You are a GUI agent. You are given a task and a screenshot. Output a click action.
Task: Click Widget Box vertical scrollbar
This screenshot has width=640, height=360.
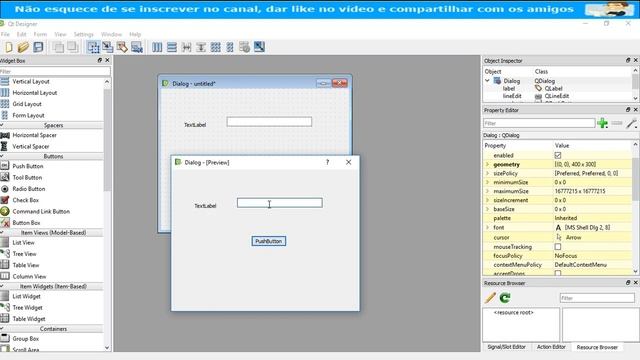(107, 139)
